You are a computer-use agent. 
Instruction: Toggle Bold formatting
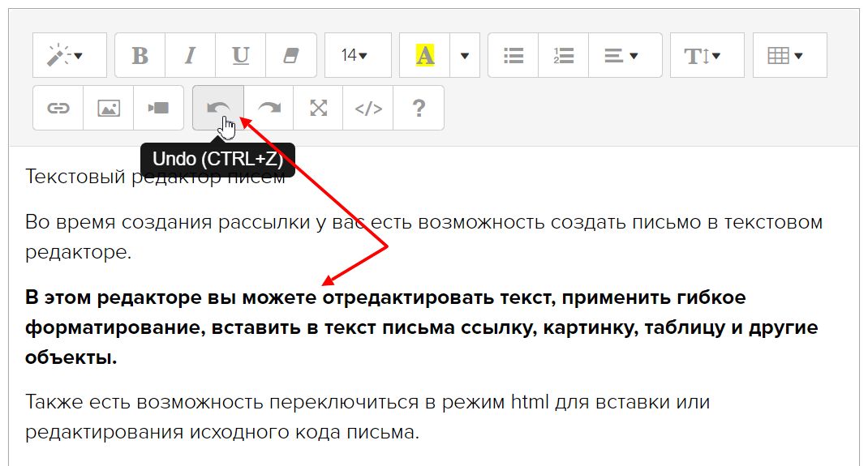coord(140,55)
